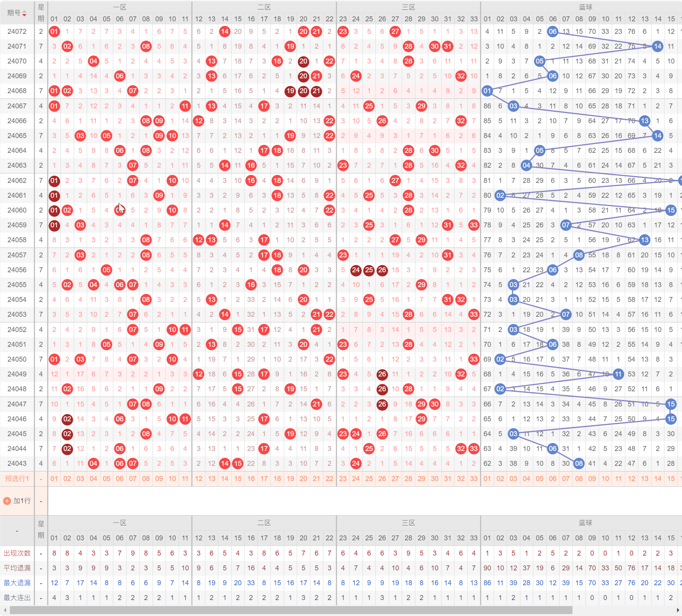682x616 pixels.
Task: Toggle blue-zone 12 in the 预选行1 row
Action: point(632,479)
